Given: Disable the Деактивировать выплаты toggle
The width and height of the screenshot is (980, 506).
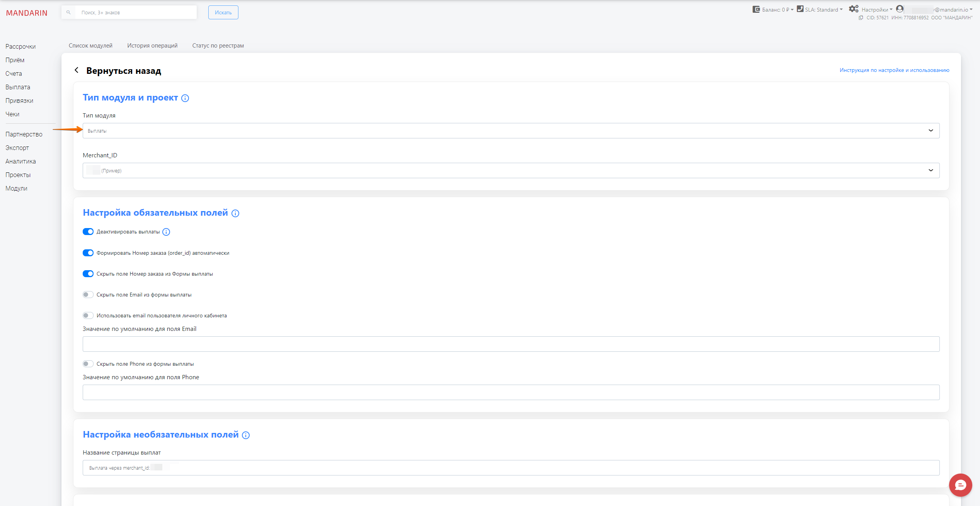Looking at the screenshot, I should (x=88, y=232).
